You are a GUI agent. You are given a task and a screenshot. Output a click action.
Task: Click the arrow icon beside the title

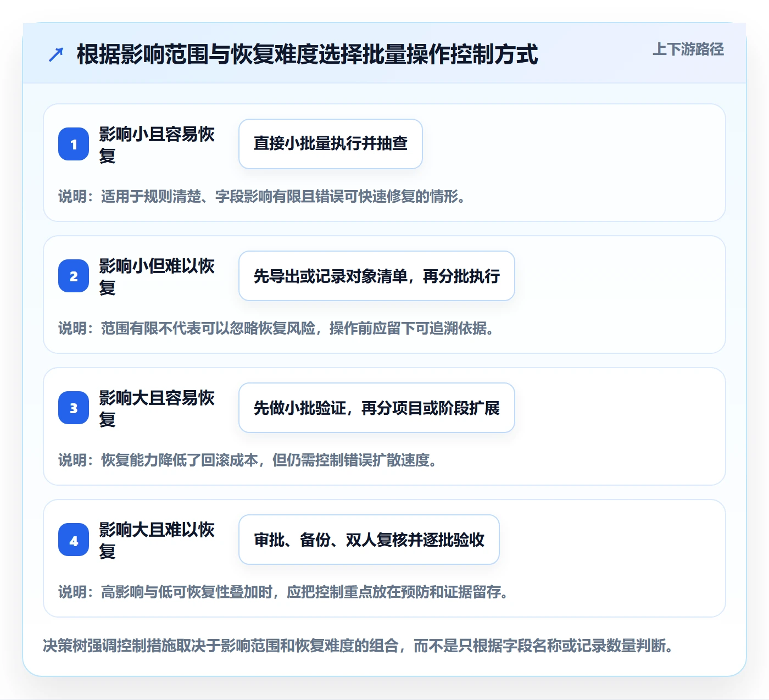pyautogui.click(x=56, y=55)
